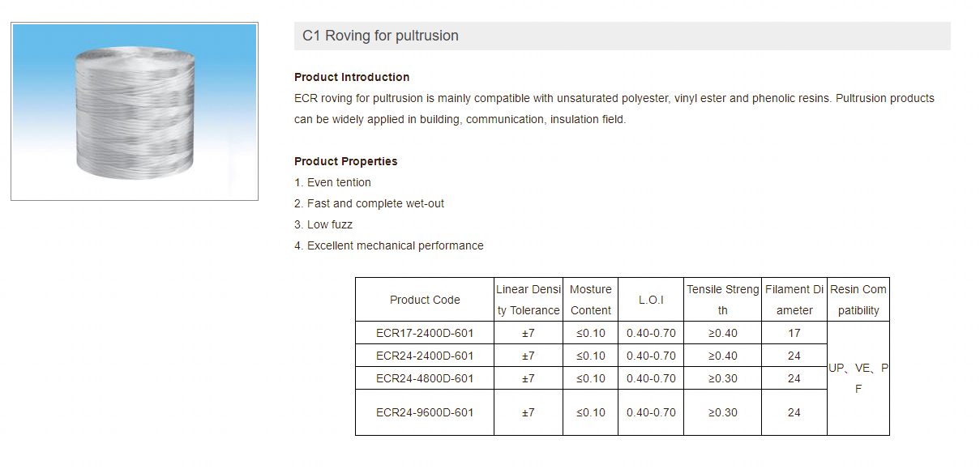Image resolution: width=980 pixels, height=469 pixels.
Task: Click the Excellent mechanical performance line
Action: [389, 245]
